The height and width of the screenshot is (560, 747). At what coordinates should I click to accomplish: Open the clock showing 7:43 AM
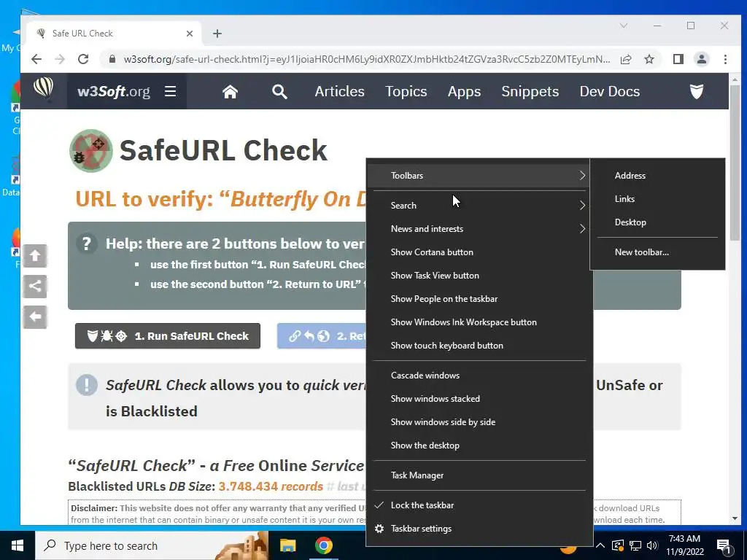tap(684, 545)
